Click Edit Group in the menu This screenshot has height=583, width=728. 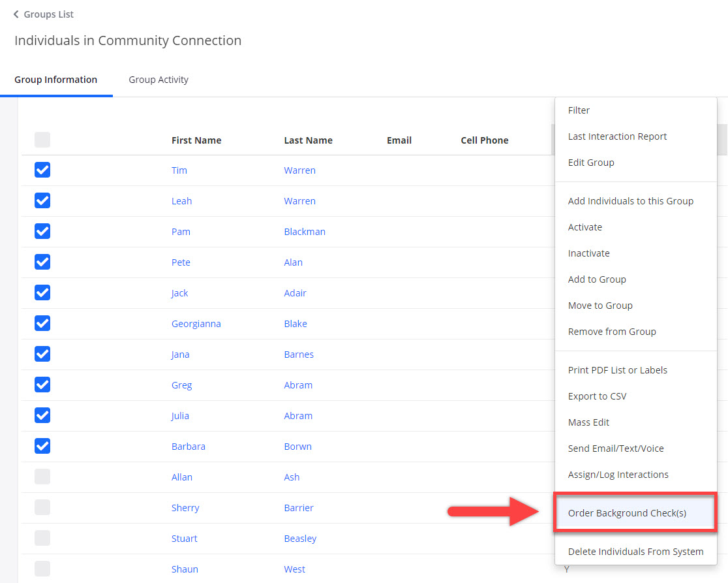(591, 163)
